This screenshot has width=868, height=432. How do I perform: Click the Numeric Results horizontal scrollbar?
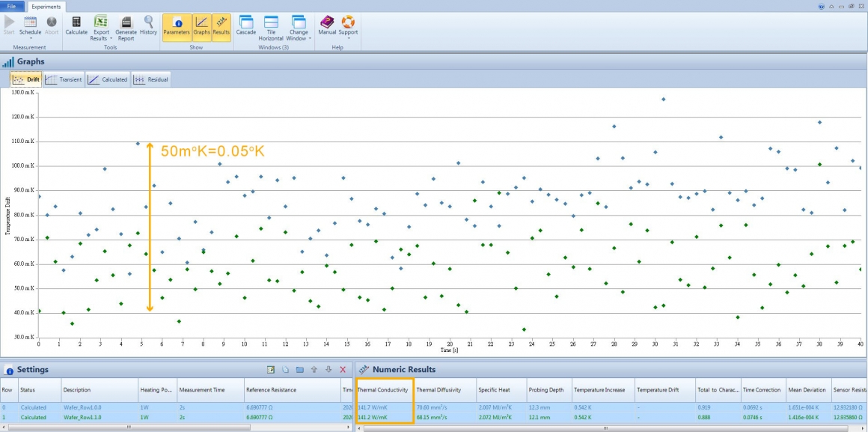[x=611, y=428]
